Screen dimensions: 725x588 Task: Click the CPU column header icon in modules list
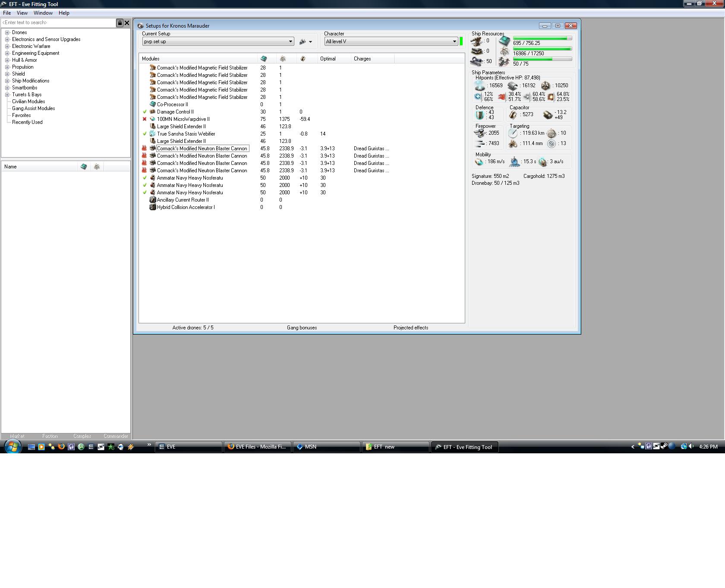(264, 59)
